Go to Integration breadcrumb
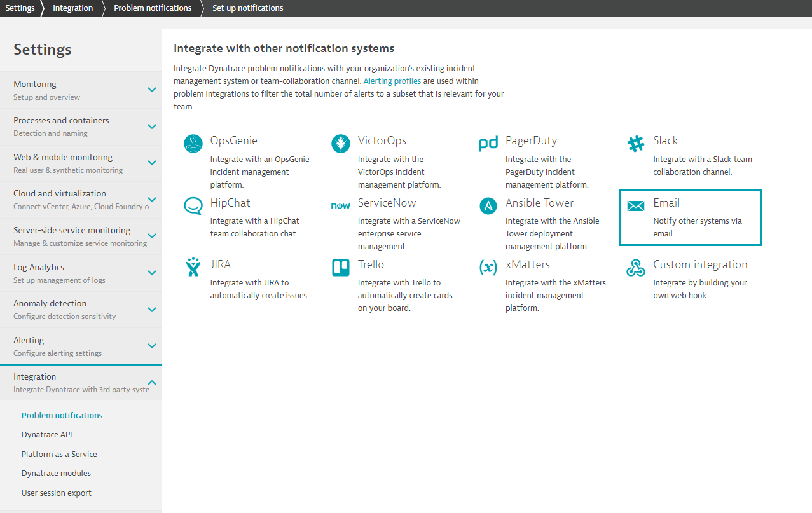This screenshot has height=513, width=812. 72,8
